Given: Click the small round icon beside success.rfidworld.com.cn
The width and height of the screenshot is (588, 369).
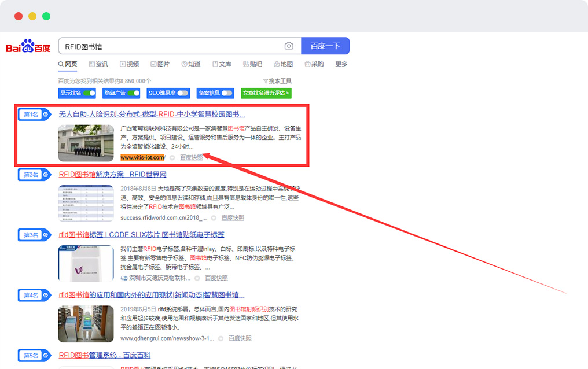Looking at the screenshot, I should pos(214,218).
